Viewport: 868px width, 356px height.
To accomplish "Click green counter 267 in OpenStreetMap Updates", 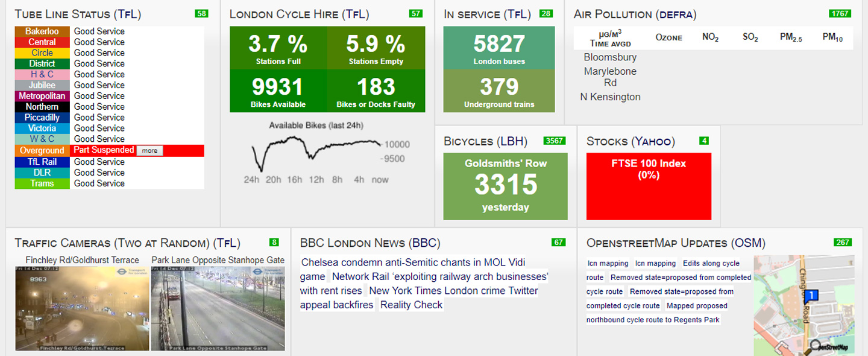I will [x=842, y=243].
